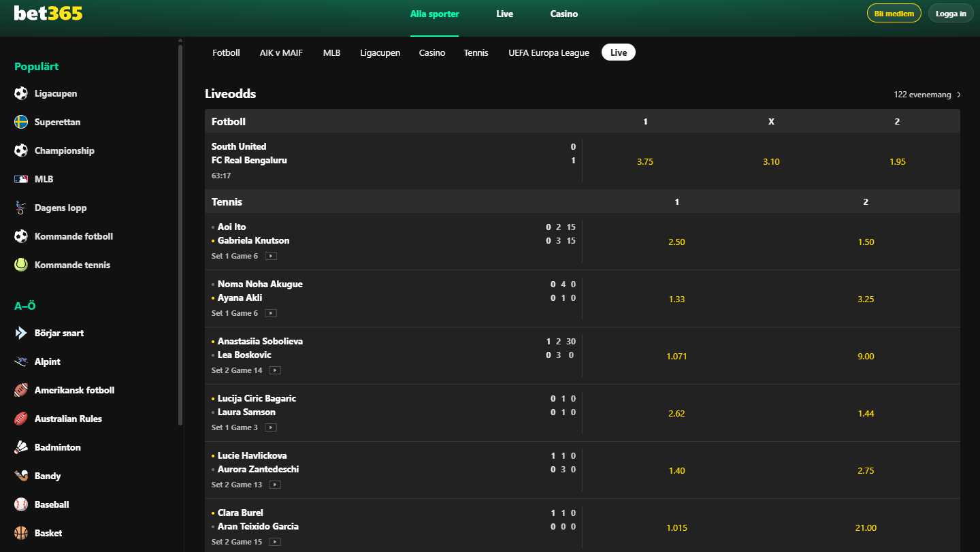The image size is (980, 552).
Task: Open the Liveodds heading
Action: tap(231, 94)
